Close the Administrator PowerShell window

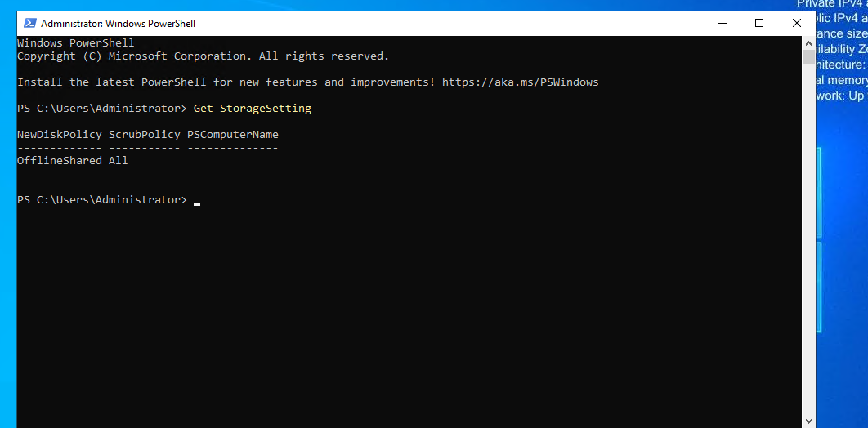coord(796,23)
